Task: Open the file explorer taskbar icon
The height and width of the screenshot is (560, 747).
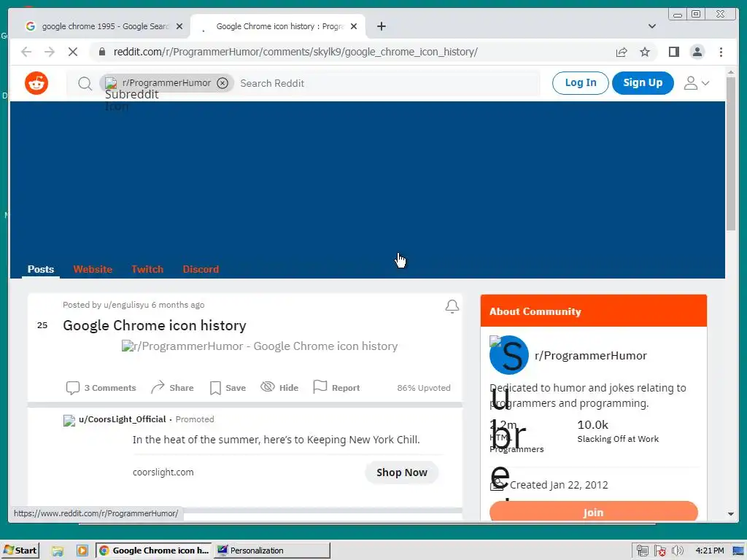Action: point(58,551)
